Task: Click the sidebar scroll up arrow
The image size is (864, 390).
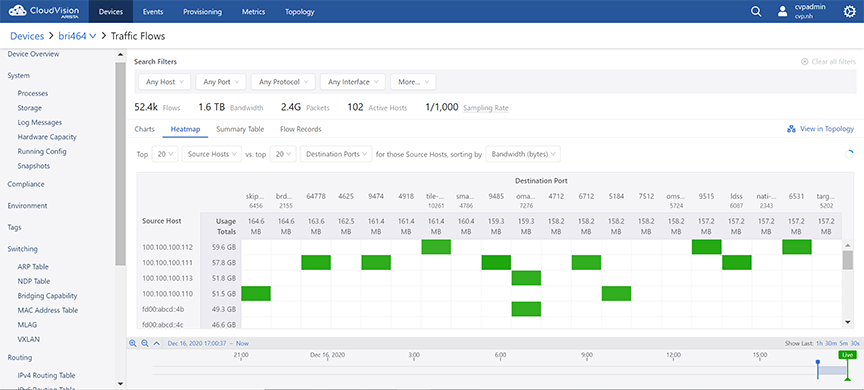Action: [x=121, y=55]
